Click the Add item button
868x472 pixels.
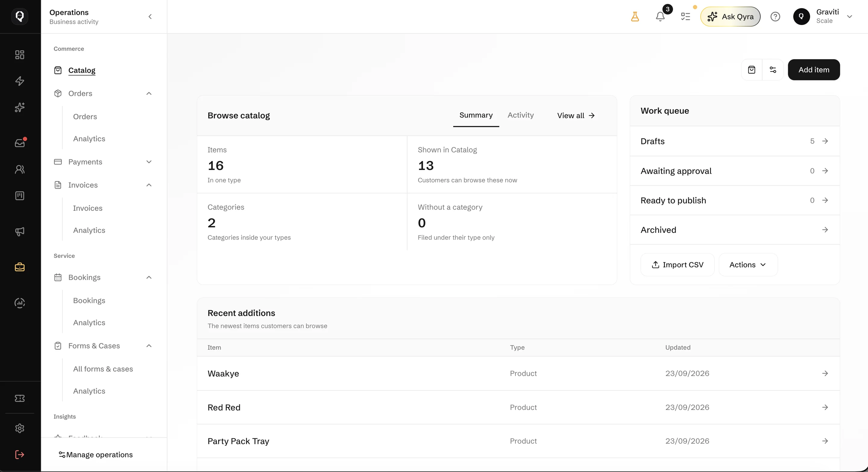(x=814, y=70)
